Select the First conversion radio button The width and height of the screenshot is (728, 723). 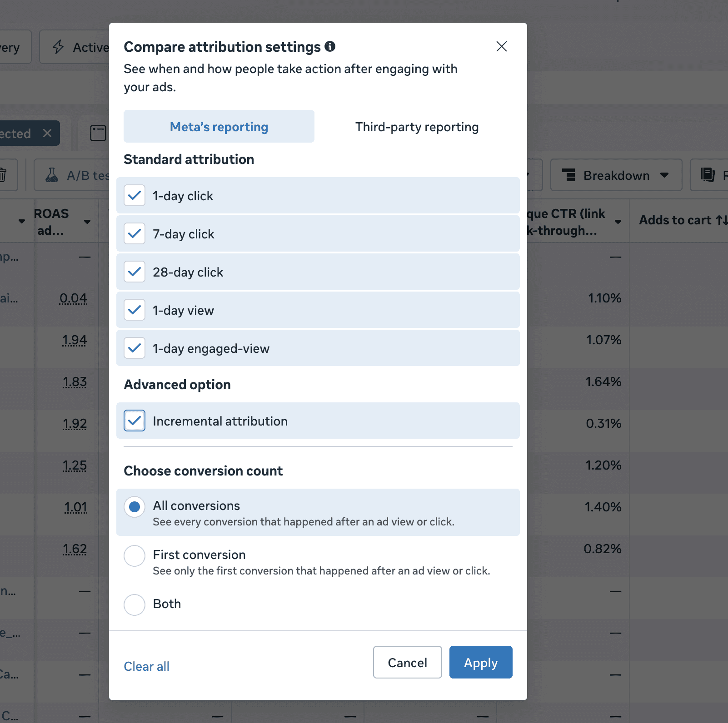(135, 556)
